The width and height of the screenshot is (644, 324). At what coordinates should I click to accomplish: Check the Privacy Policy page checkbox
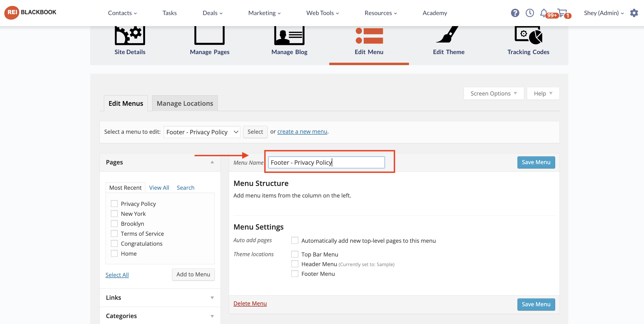114,203
